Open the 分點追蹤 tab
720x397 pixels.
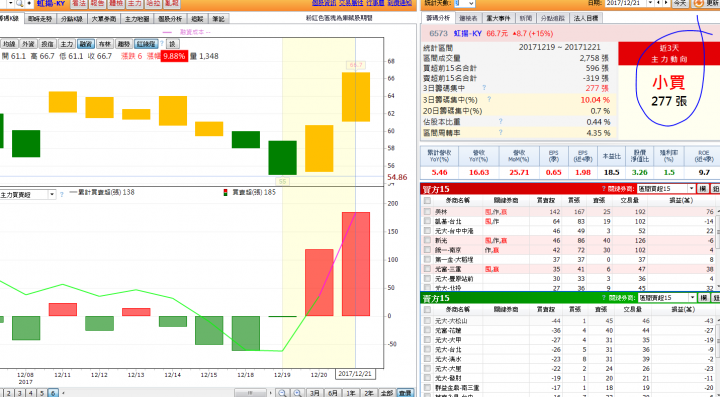(552, 18)
